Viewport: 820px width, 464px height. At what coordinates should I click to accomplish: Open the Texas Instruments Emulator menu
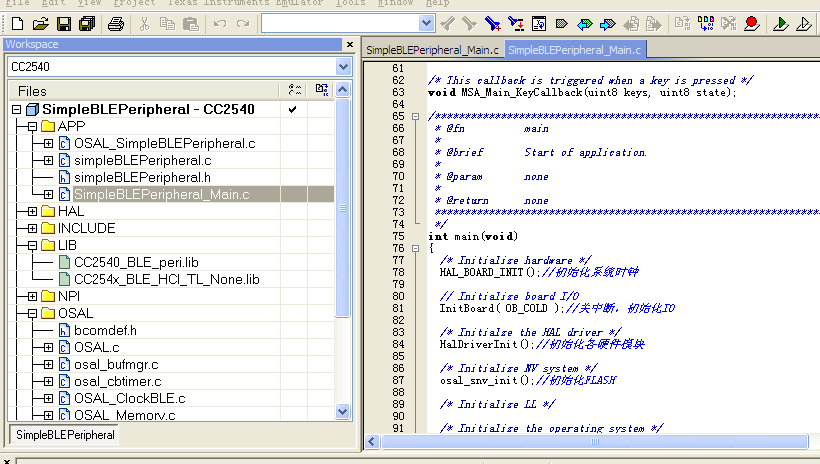pos(245,3)
